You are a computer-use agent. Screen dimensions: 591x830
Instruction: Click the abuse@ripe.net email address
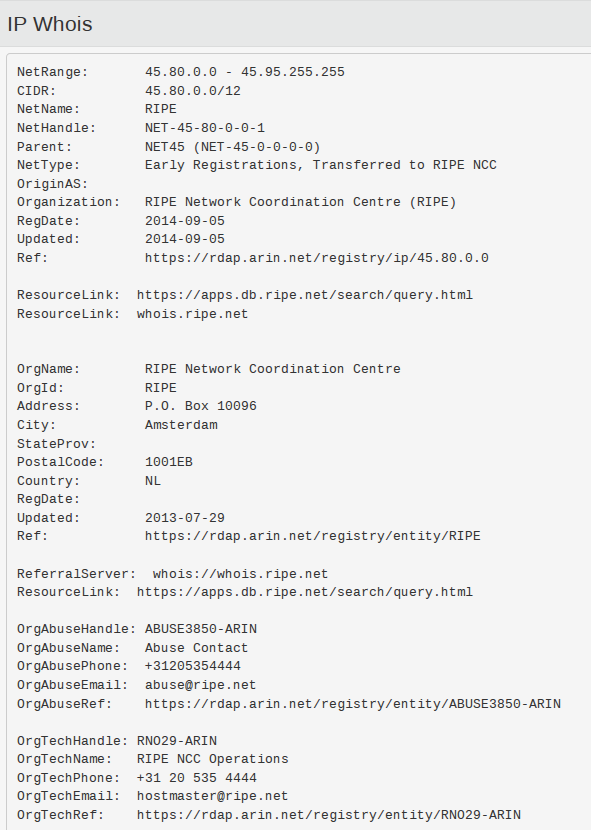(200, 685)
